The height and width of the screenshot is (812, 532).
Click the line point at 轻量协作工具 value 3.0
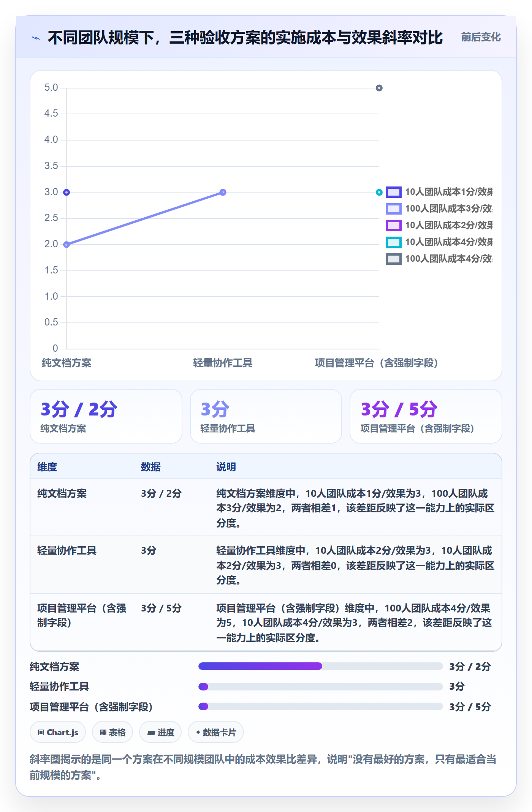(223, 193)
